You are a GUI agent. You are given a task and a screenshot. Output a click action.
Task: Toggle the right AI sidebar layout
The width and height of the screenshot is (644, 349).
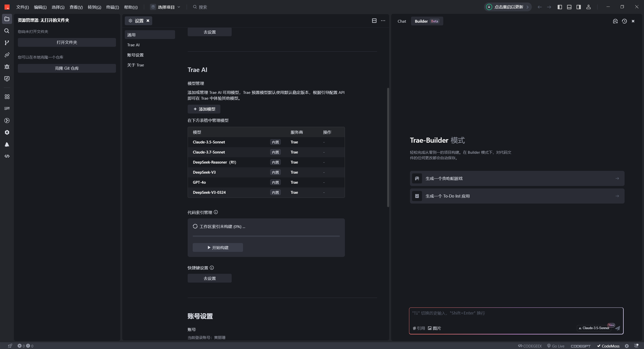click(579, 7)
